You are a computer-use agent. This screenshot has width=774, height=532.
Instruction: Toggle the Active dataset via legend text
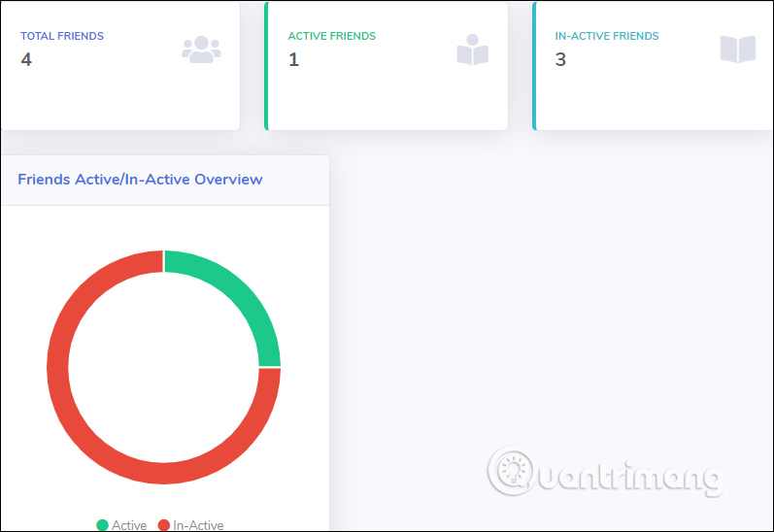129,525
